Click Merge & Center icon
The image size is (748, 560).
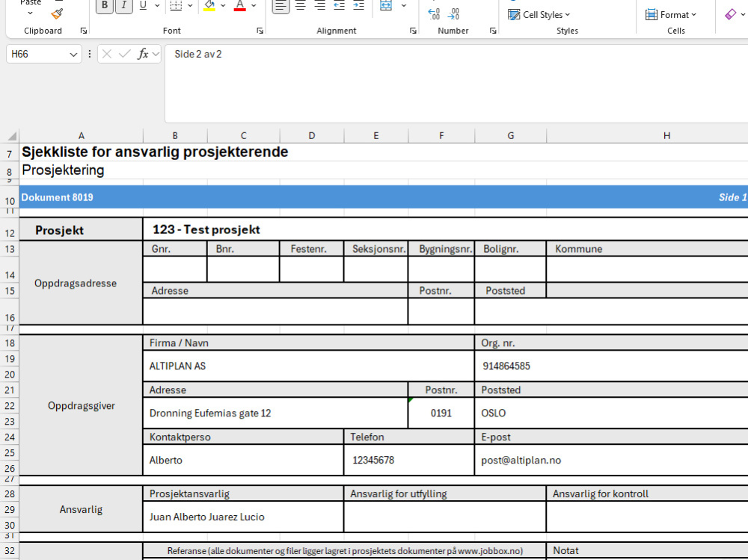tap(386, 6)
